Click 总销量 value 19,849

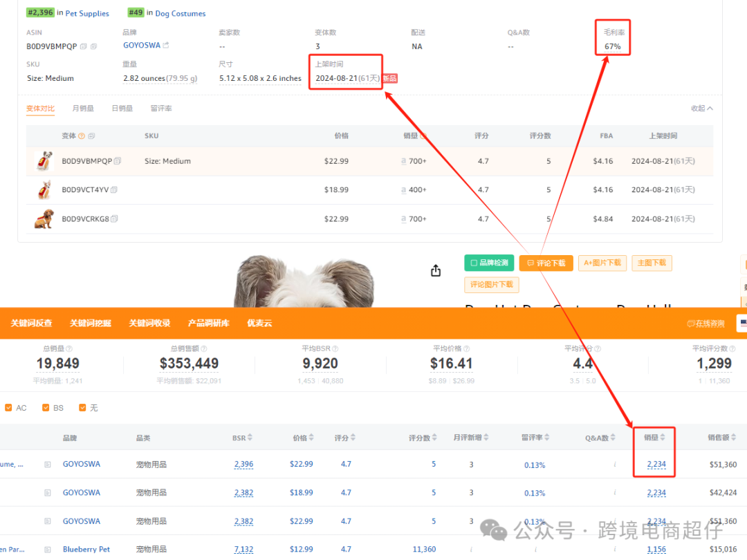tap(58, 364)
